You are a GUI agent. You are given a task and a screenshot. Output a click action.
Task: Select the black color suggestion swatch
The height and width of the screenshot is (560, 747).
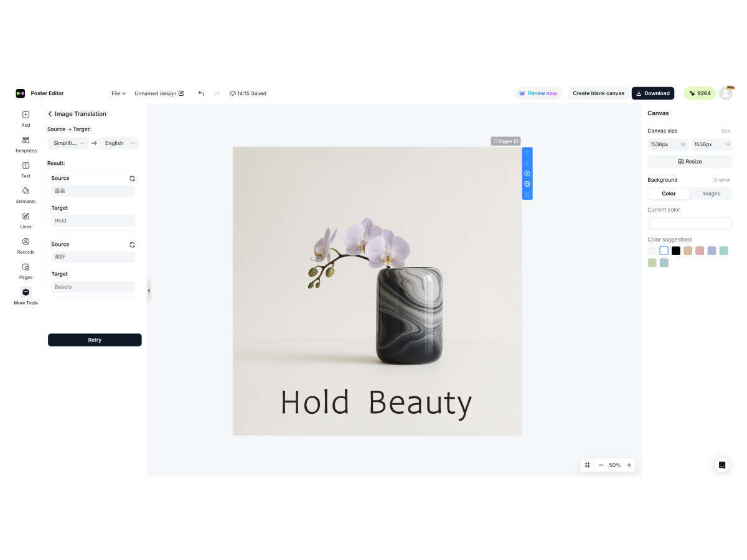click(675, 251)
